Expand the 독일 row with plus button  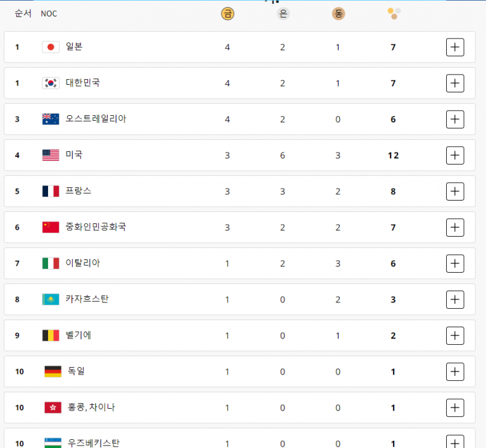point(455,371)
